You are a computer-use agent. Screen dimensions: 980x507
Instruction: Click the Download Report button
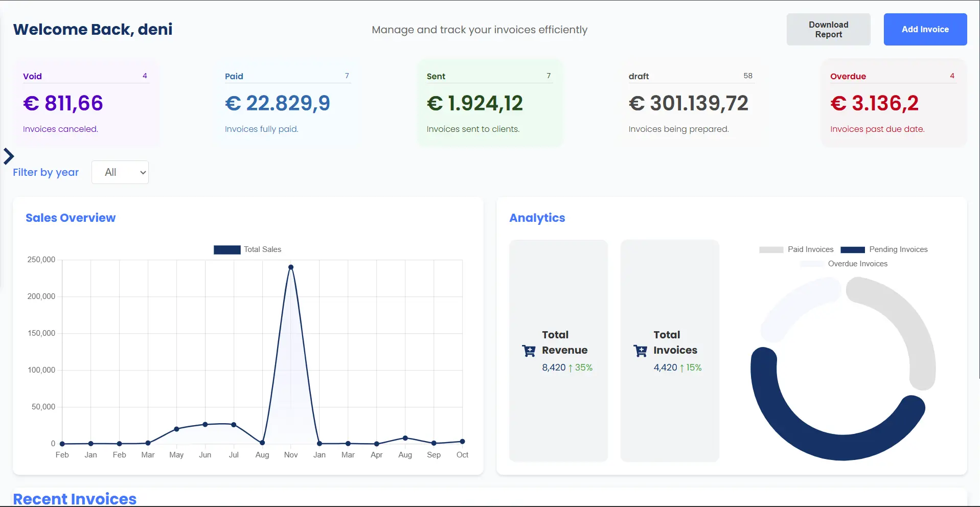(828, 30)
